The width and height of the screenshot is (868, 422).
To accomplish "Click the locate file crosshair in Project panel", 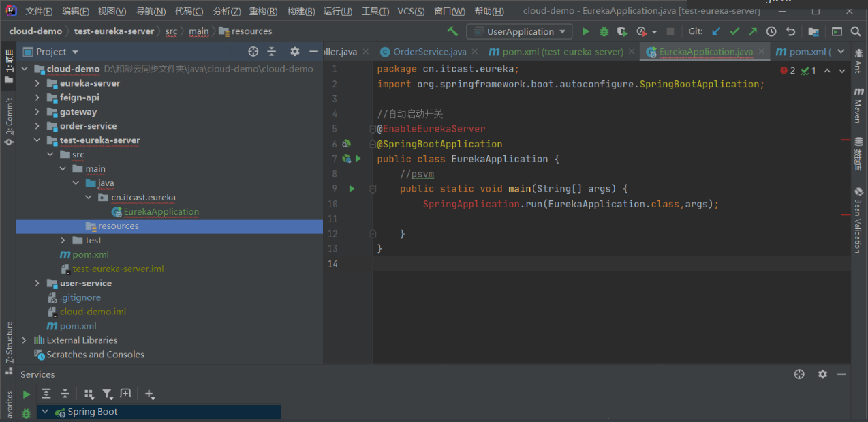I will 253,52.
